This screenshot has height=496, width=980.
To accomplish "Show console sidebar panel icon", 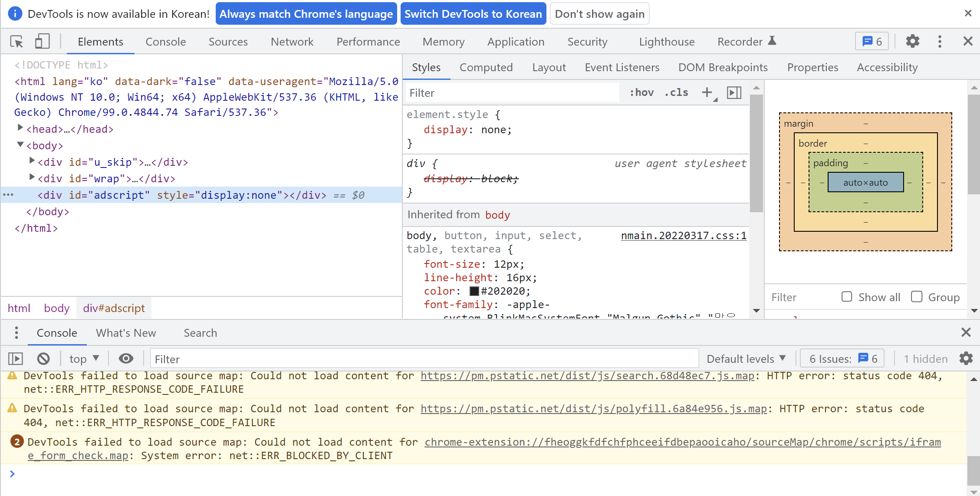I will coord(16,359).
